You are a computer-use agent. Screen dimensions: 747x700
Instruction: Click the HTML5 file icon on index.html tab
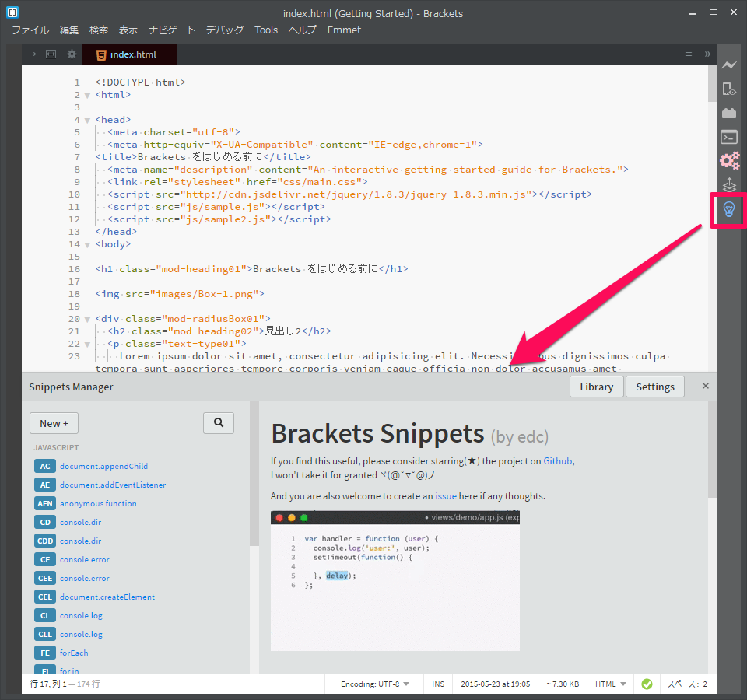tap(101, 54)
